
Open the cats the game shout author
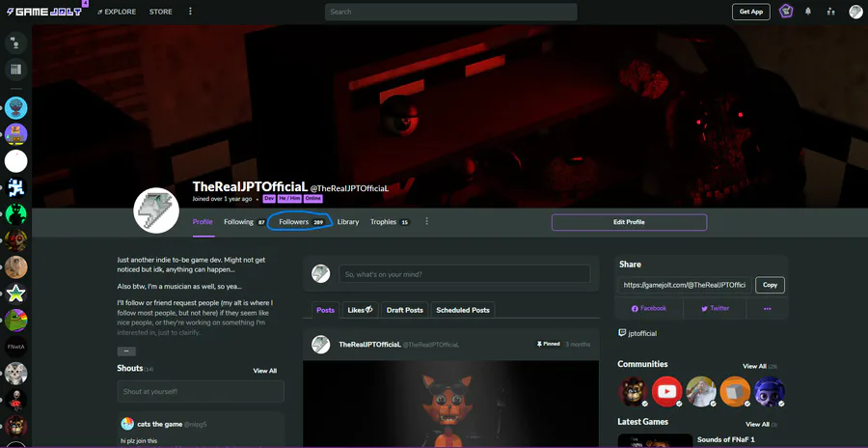(x=159, y=424)
